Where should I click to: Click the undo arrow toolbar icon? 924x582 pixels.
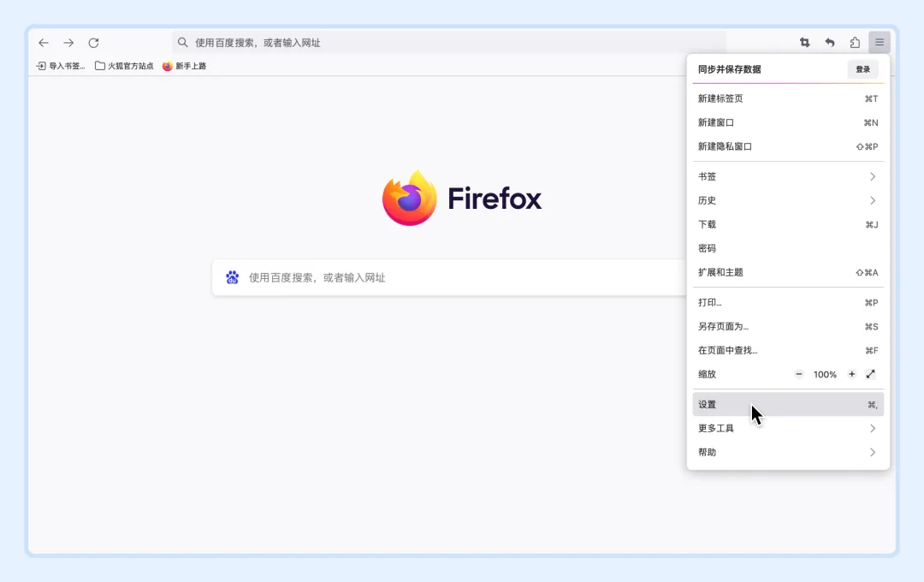pos(830,43)
